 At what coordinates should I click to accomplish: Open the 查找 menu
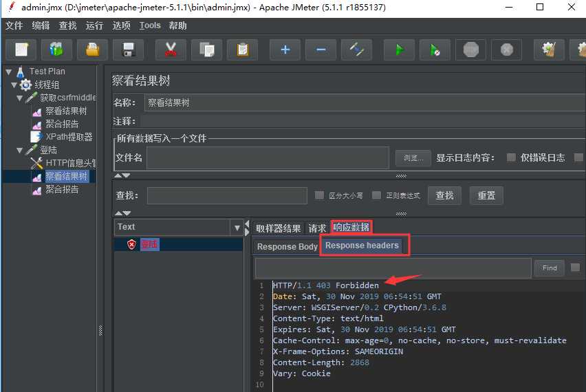(x=67, y=25)
